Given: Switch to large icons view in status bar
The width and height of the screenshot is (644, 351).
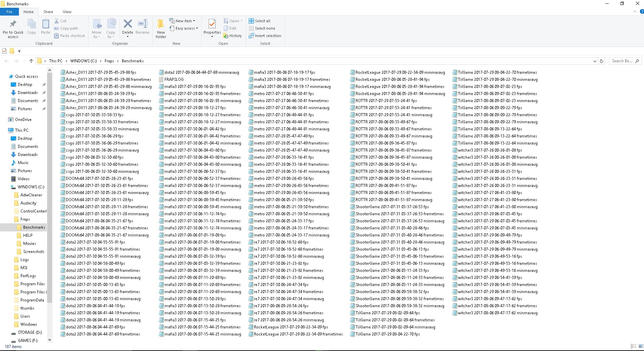Looking at the screenshot, I should pyautogui.click(x=641, y=346).
